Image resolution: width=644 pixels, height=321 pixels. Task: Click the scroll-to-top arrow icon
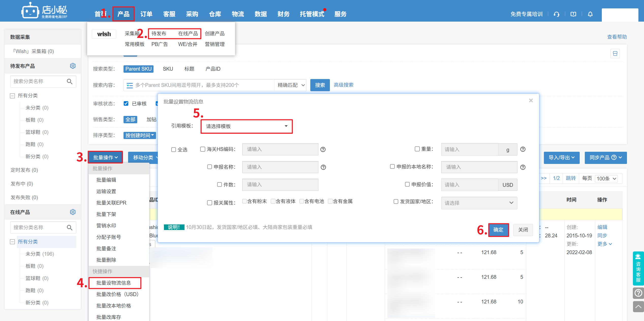(638, 307)
